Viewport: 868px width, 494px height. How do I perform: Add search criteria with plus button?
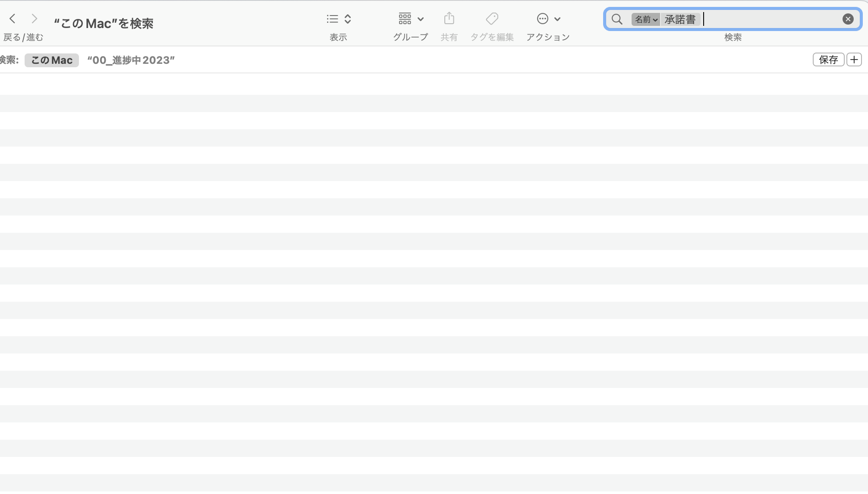click(854, 59)
